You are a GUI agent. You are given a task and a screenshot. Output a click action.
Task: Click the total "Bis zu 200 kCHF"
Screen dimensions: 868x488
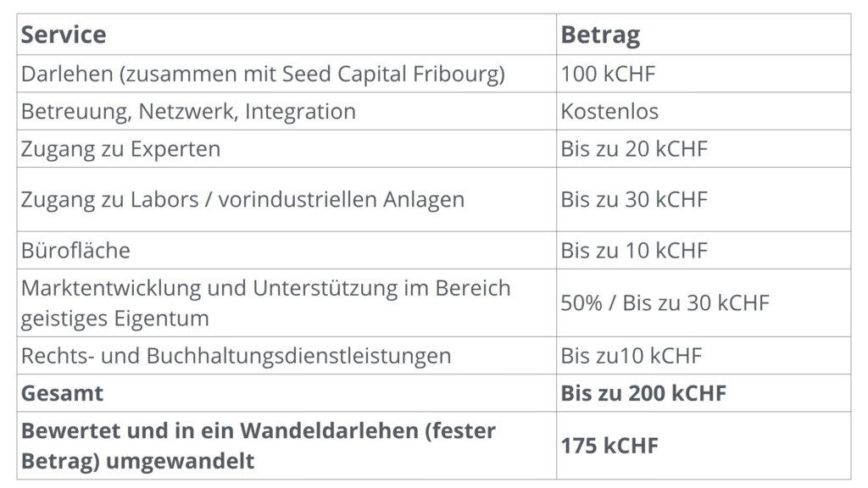643,393
